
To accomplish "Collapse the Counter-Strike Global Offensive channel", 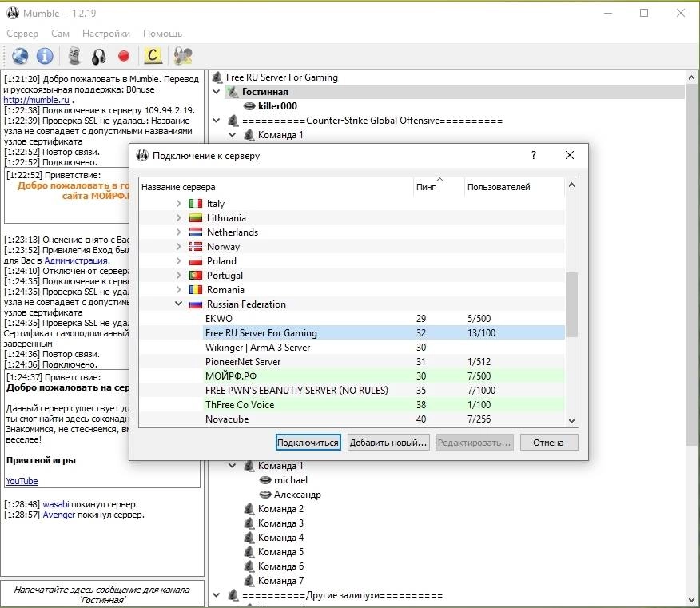I will (x=217, y=120).
